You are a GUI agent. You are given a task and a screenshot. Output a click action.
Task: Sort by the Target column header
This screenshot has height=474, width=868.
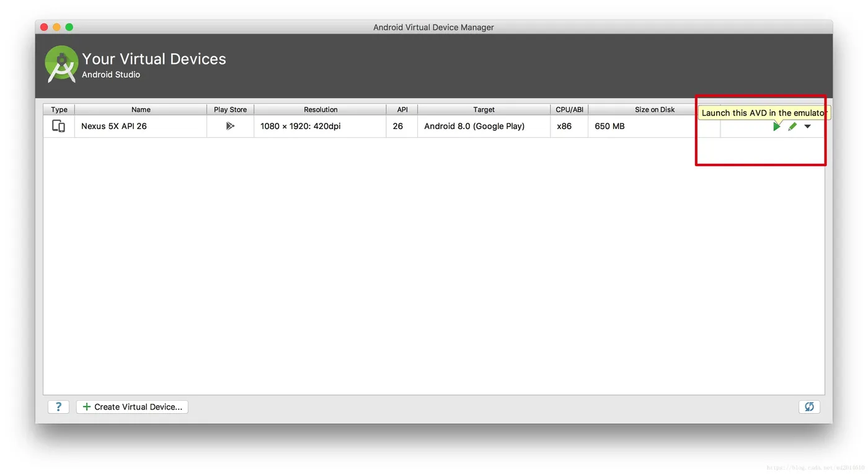[484, 109]
